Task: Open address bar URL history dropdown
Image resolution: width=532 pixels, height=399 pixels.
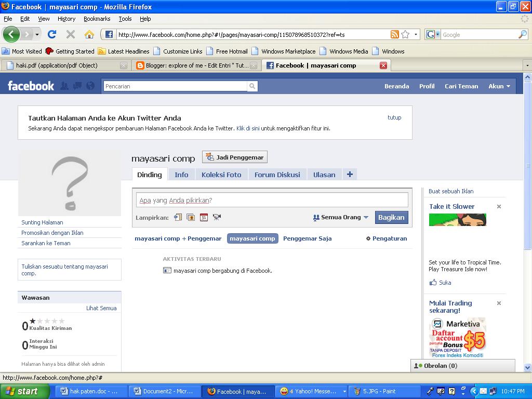Action: (416, 34)
